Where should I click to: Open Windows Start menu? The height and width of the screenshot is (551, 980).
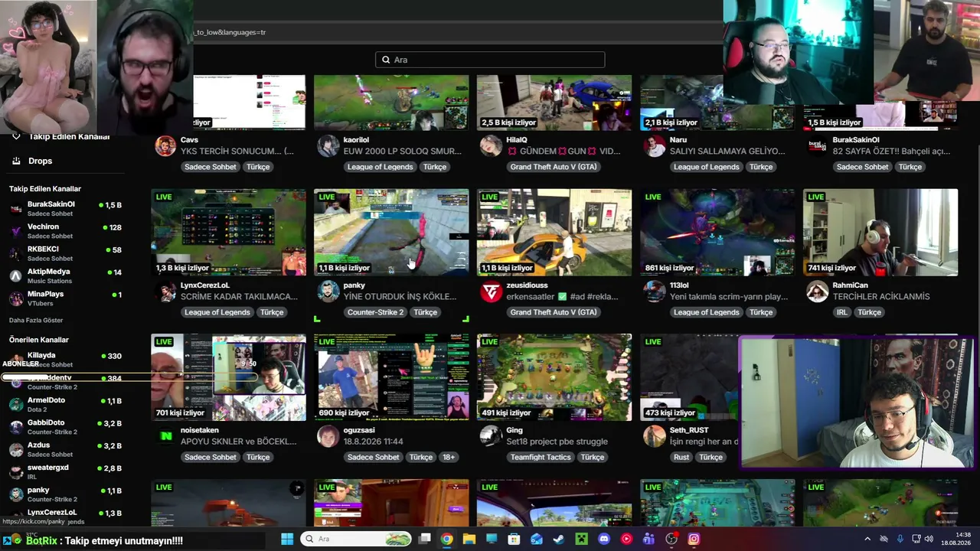coord(287,539)
